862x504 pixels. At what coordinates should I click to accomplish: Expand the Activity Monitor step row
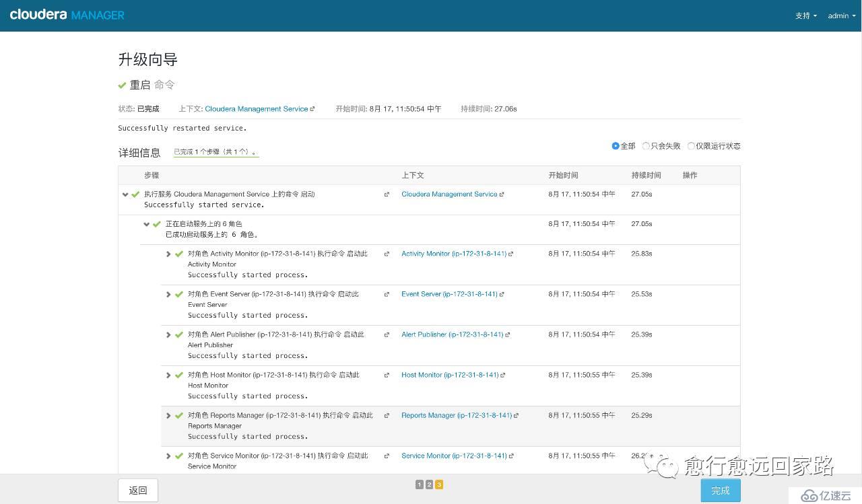(168, 254)
